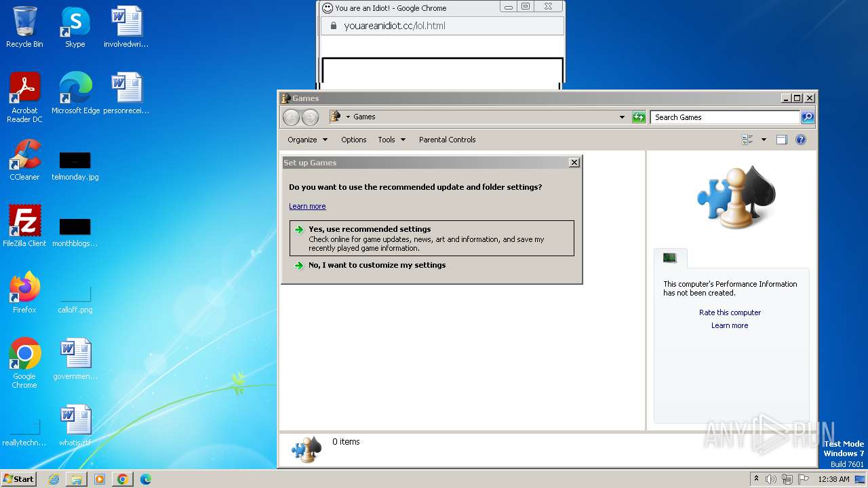Open the CCleaner desktop shortcut
868x488 pixels.
click(x=24, y=160)
